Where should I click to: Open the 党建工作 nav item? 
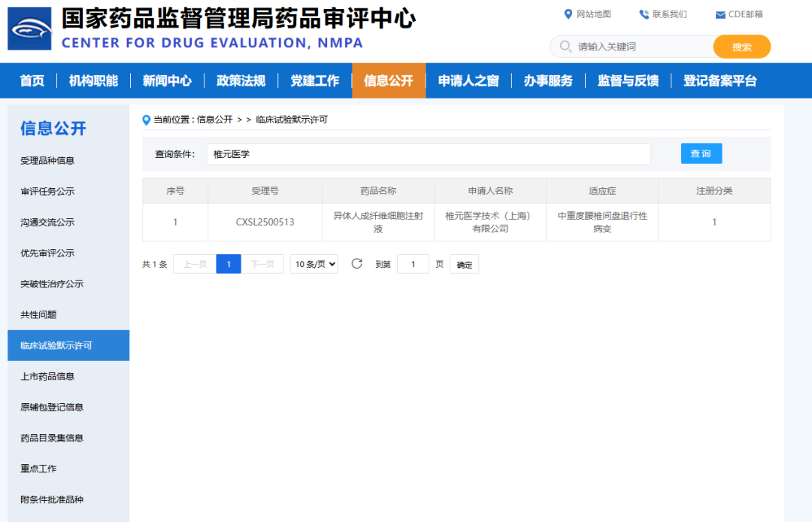[314, 80]
